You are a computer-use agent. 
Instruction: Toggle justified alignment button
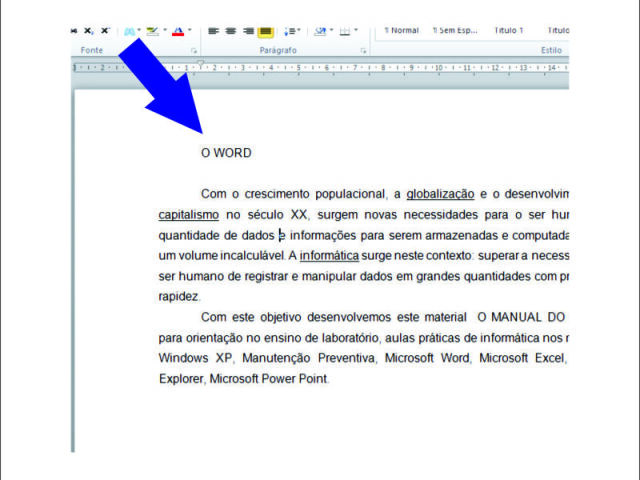(x=265, y=31)
